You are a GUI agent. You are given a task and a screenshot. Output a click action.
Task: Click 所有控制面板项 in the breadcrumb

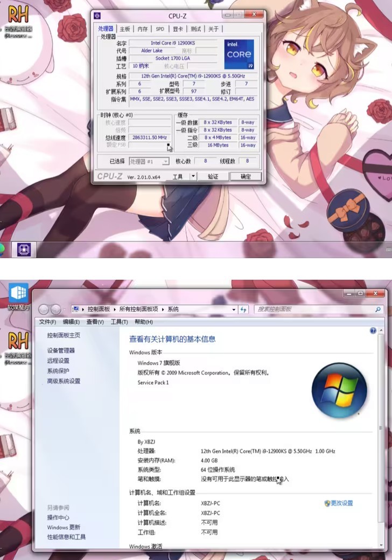tap(138, 309)
